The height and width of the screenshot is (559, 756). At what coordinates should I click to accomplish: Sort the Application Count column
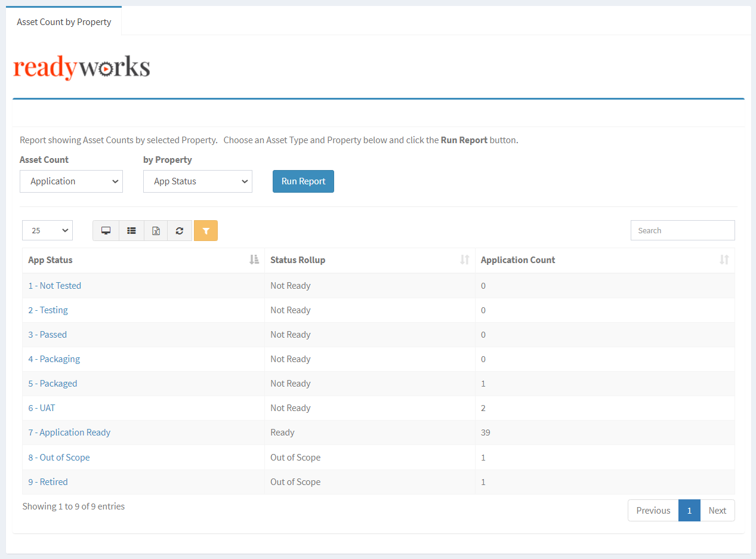[724, 260]
